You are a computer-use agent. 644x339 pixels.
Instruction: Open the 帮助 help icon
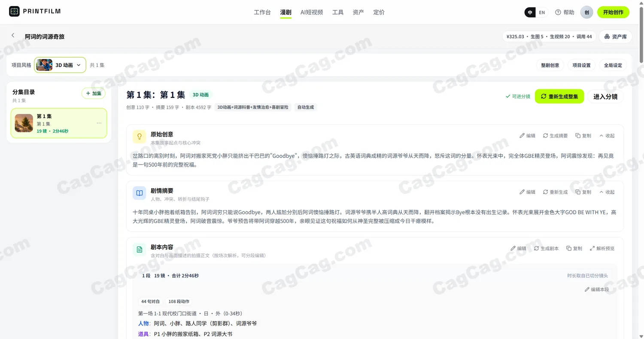558,12
